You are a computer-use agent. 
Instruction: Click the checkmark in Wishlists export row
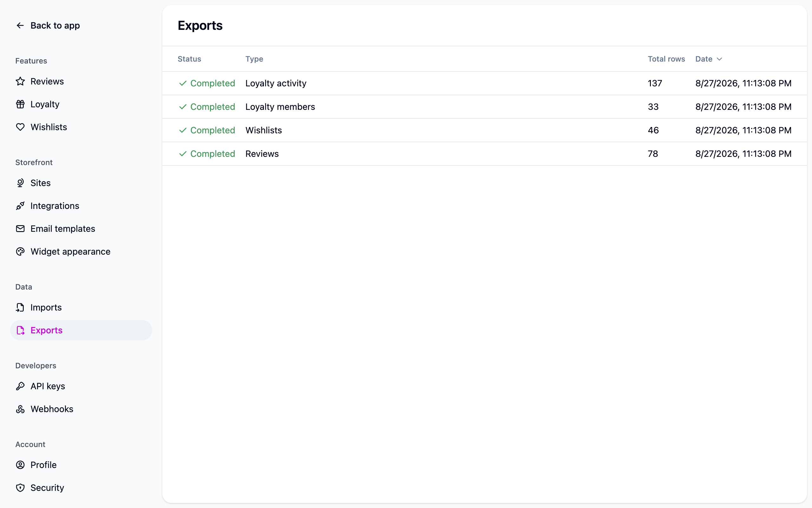coord(182,130)
